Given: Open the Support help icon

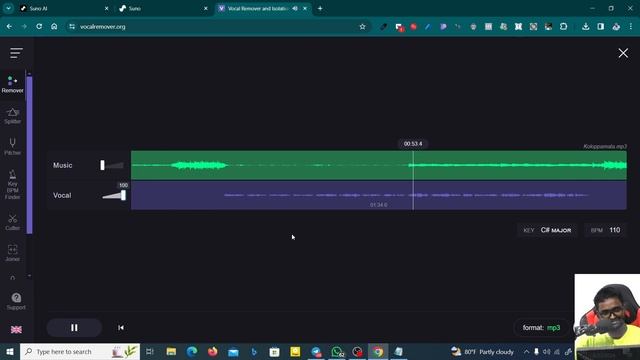Looking at the screenshot, I should point(16,301).
